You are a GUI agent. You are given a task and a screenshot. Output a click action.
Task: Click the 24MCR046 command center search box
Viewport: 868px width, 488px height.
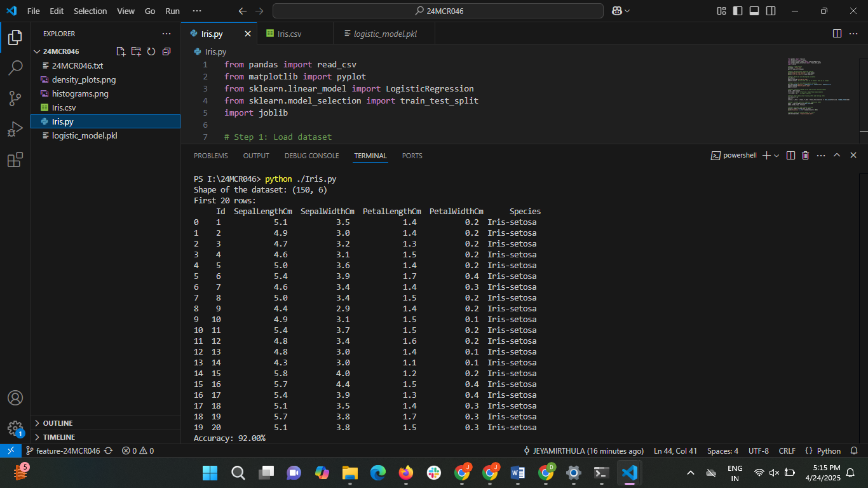tap(438, 11)
